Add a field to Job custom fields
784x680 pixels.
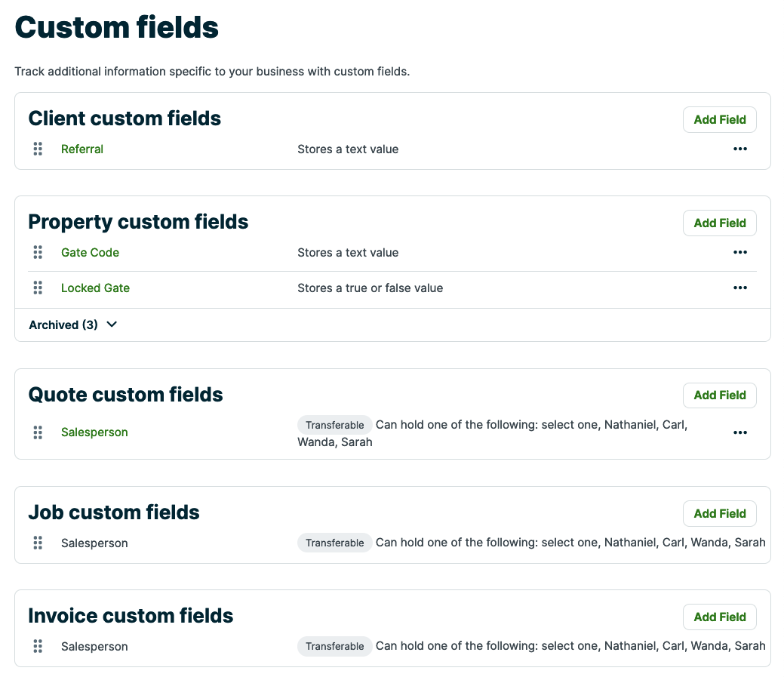[x=719, y=514]
